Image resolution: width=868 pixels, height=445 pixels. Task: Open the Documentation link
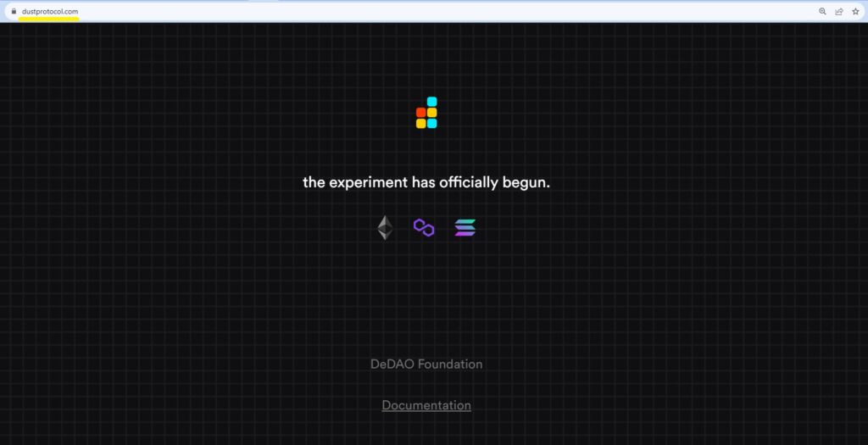coord(426,405)
